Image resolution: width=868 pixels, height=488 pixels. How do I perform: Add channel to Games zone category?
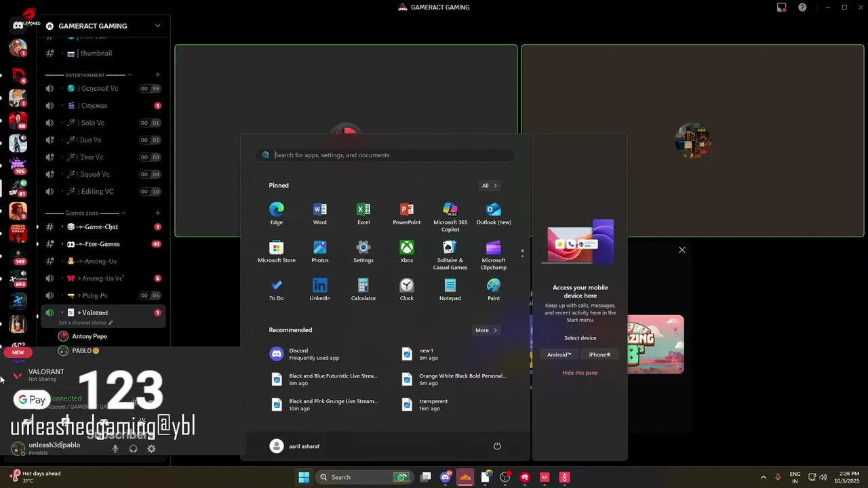pyautogui.click(x=157, y=213)
